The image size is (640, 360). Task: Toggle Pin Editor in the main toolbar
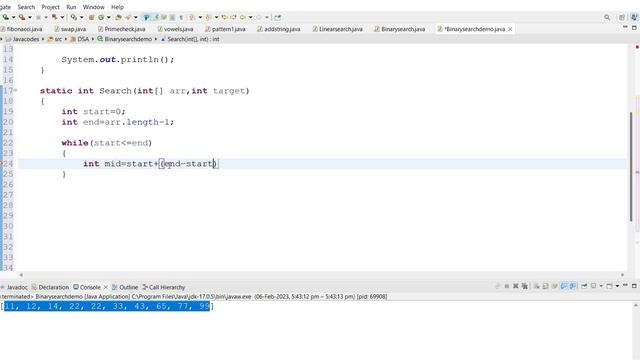[278, 17]
